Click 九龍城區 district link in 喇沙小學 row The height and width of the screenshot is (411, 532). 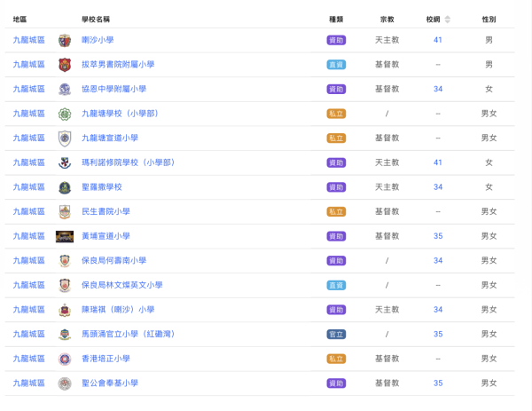(x=29, y=40)
